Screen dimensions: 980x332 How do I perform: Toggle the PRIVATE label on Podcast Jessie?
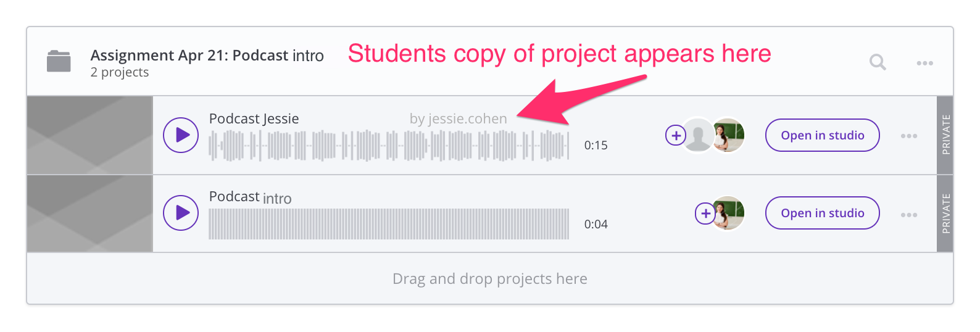pyautogui.click(x=945, y=135)
